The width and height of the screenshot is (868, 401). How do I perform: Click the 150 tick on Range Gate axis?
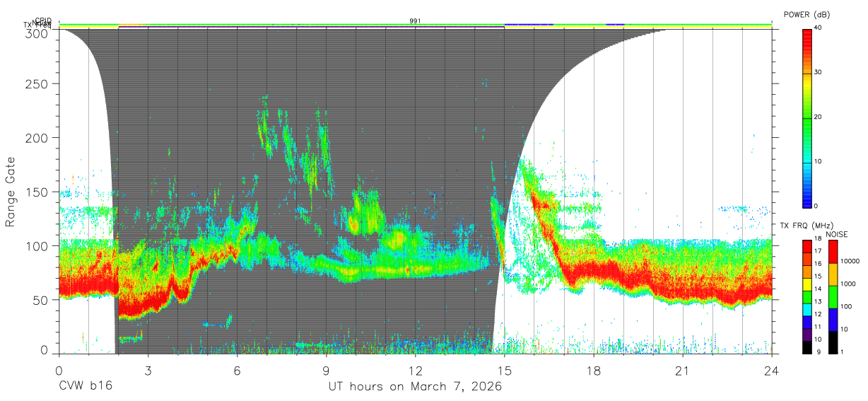pyautogui.click(x=38, y=192)
